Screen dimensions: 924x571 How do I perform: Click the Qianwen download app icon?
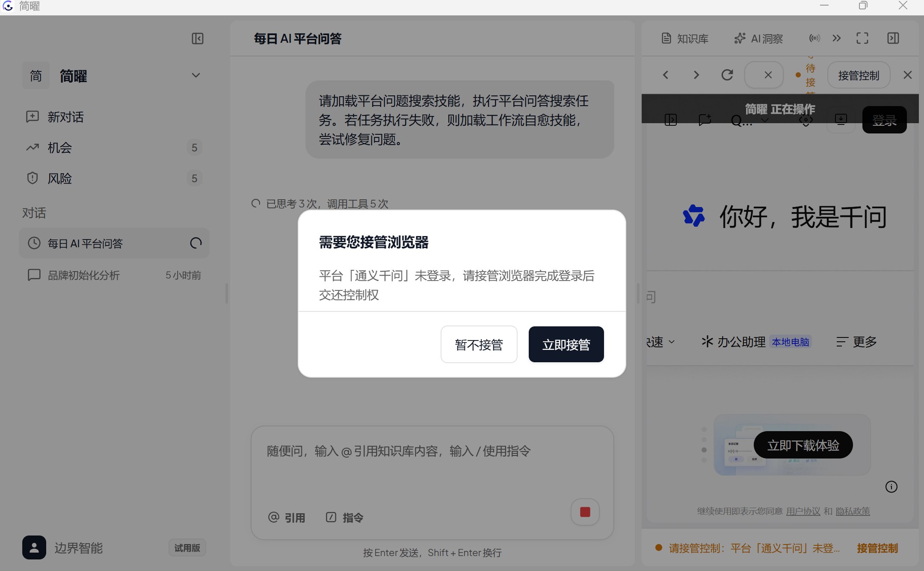[x=841, y=120]
